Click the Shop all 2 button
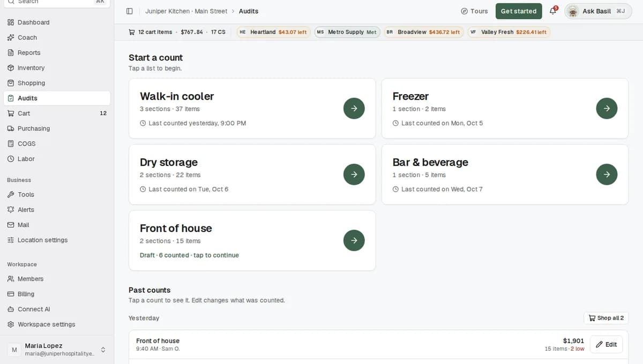Screen dimensions: 643x364 [x=606, y=318]
